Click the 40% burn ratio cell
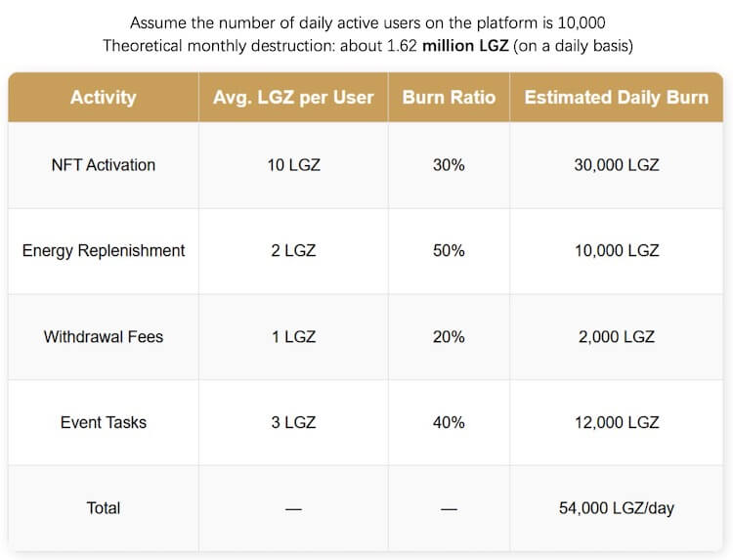 [449, 423]
